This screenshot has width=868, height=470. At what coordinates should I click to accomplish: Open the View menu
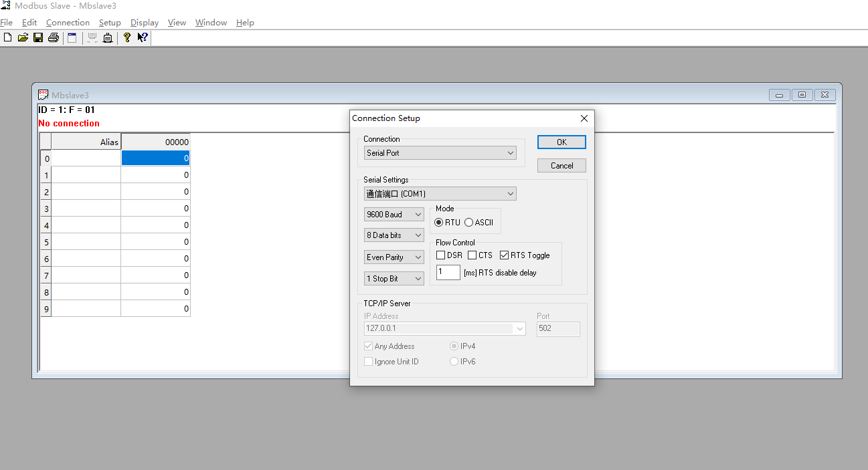177,23
